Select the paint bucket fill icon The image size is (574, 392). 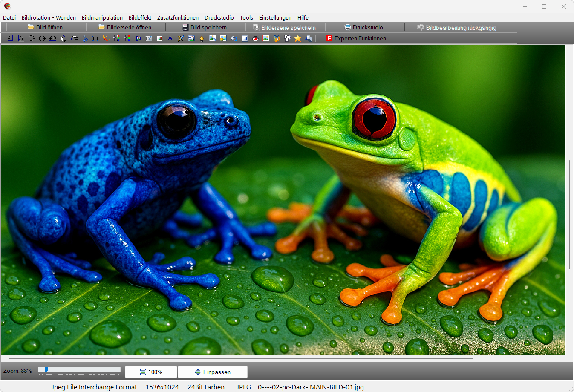click(x=234, y=38)
